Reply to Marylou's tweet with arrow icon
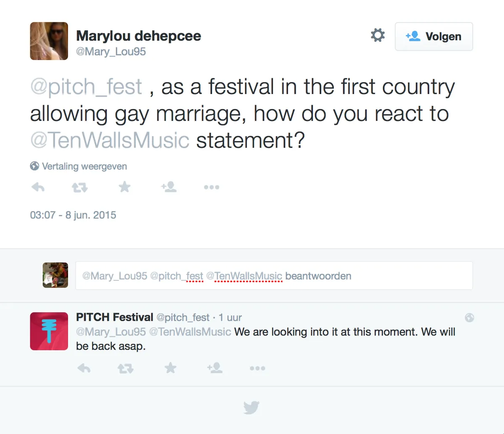 click(38, 187)
